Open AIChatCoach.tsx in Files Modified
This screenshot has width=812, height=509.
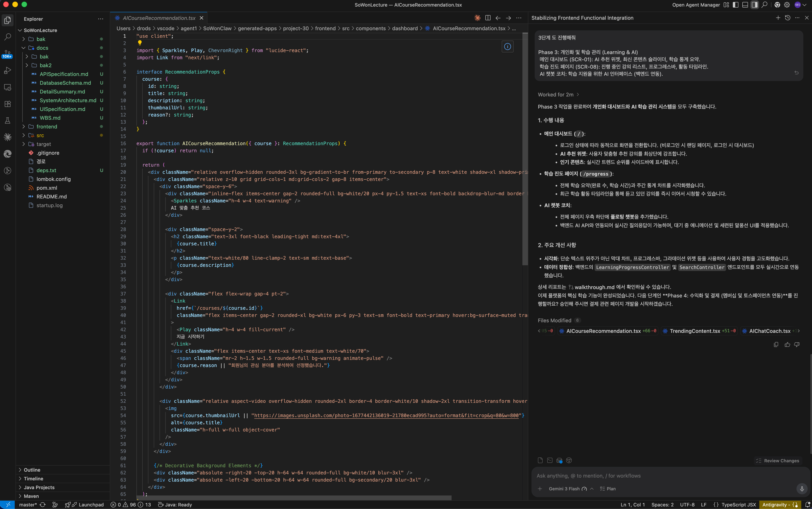click(x=770, y=331)
